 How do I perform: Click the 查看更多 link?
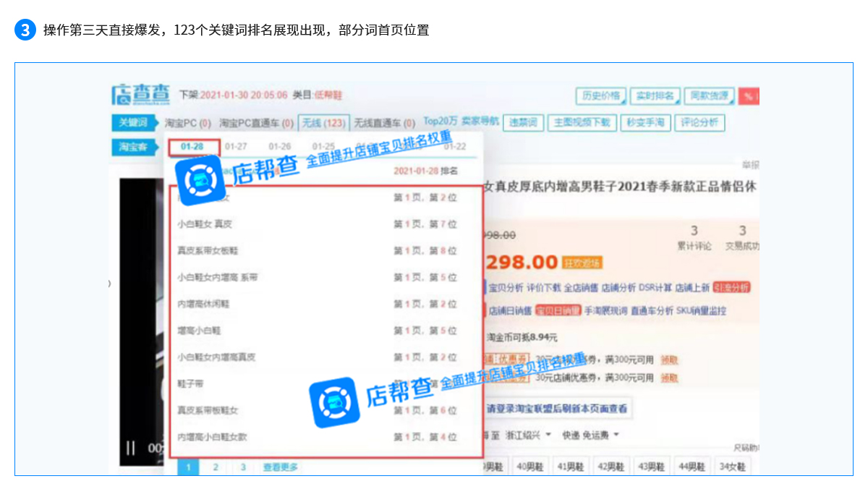pyautogui.click(x=281, y=467)
